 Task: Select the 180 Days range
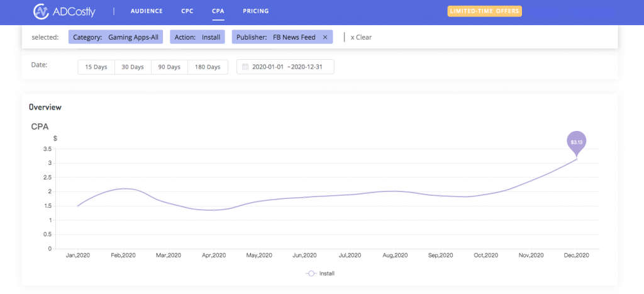tap(208, 67)
